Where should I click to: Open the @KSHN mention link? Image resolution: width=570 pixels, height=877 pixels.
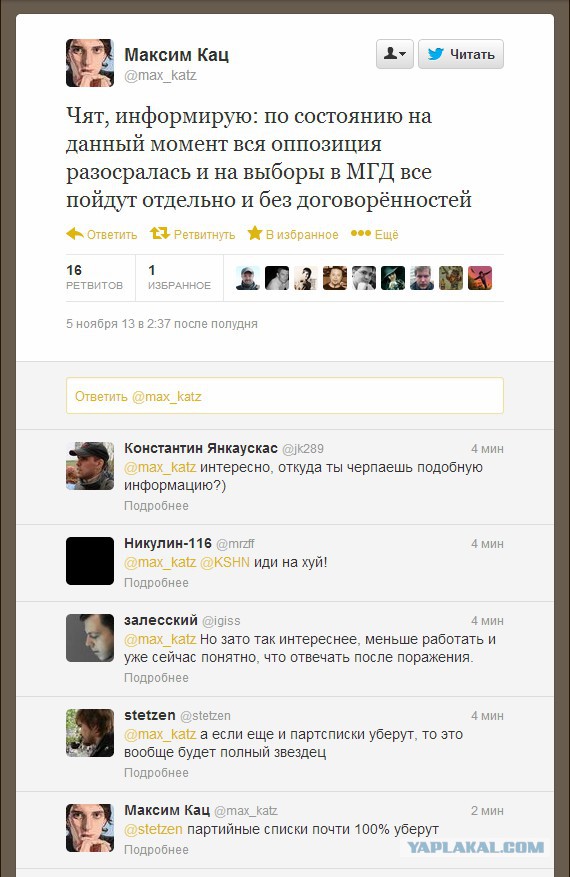[x=225, y=562]
